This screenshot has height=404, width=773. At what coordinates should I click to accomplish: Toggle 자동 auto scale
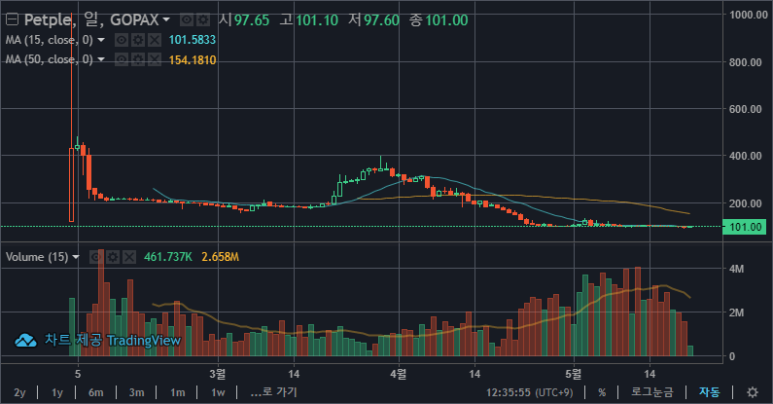pos(709,392)
